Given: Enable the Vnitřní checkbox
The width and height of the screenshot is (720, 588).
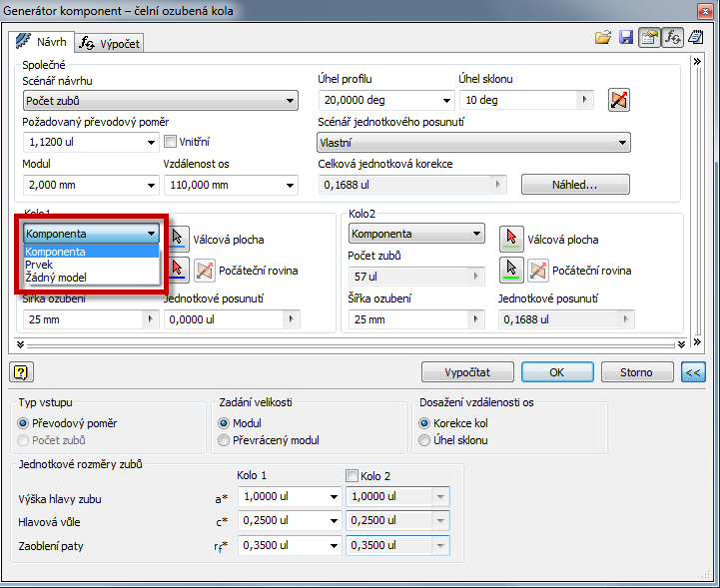Looking at the screenshot, I should click(170, 142).
